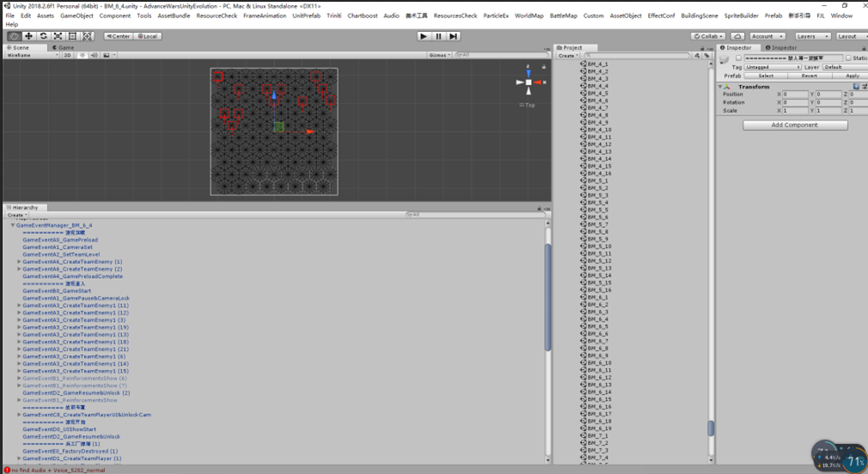Select the Hand tool in the toolbar
Screen dimensions: 868x474
(x=14, y=36)
